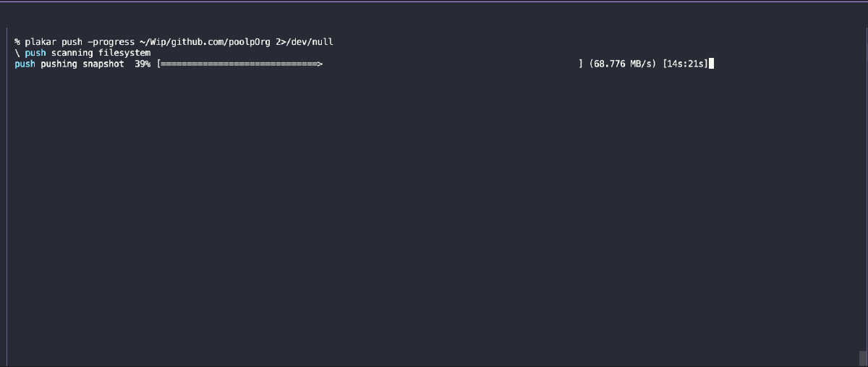Click the 'pushing snapshot' status text
Viewport: 868px width, 367px height.
point(82,64)
